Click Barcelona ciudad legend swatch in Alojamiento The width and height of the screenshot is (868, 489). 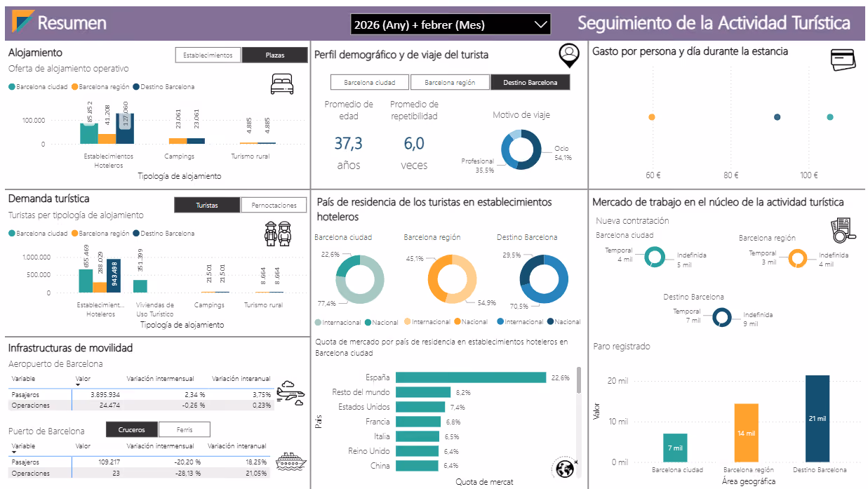[x=12, y=87]
